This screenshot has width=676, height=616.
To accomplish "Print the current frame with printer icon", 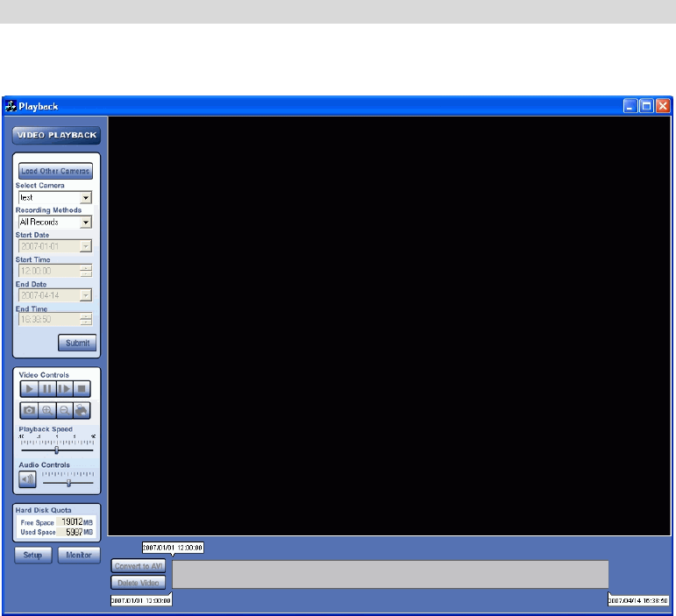I will point(82,411).
